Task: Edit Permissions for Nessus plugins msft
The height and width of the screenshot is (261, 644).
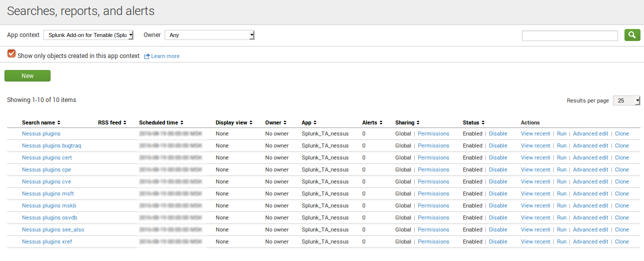Action: tap(433, 194)
